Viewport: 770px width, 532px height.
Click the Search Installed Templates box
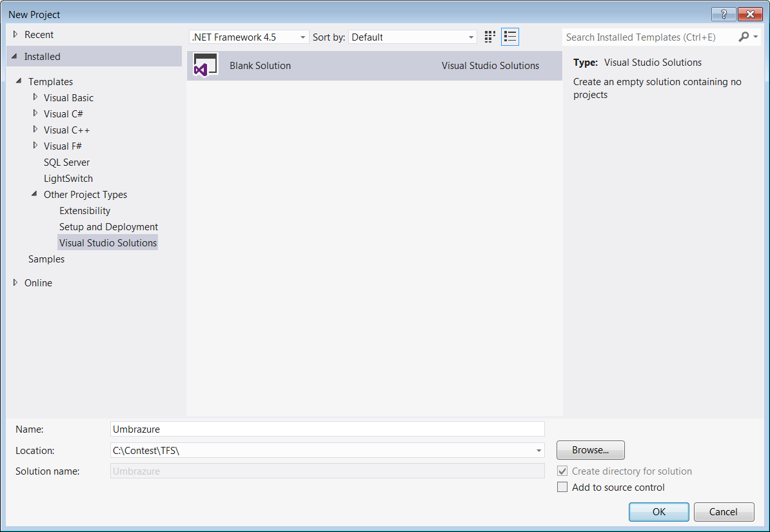click(648, 37)
